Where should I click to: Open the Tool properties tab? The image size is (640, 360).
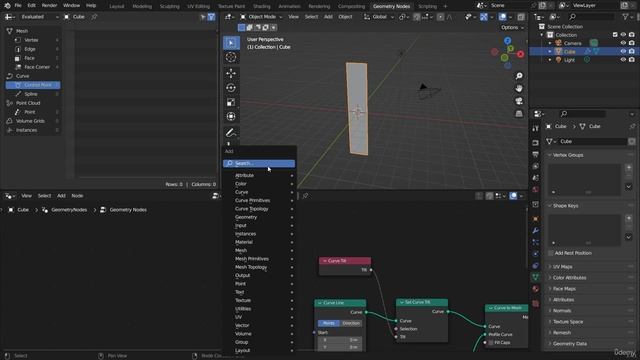click(x=536, y=129)
